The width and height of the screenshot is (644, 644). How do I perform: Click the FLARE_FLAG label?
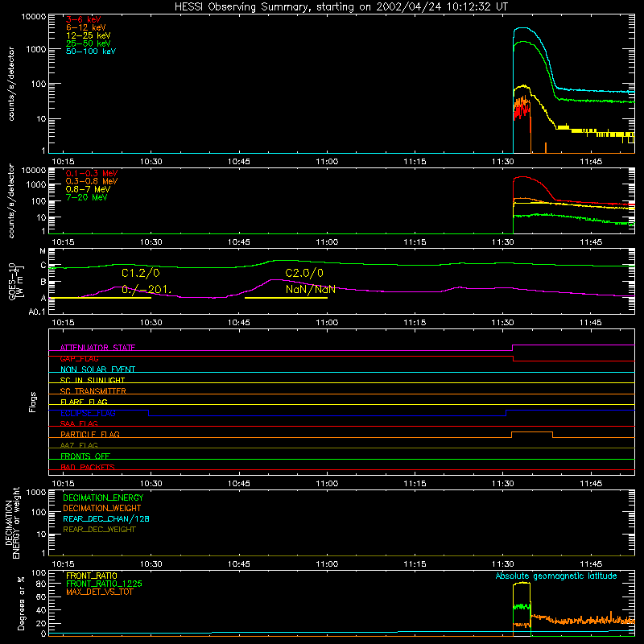point(84,402)
